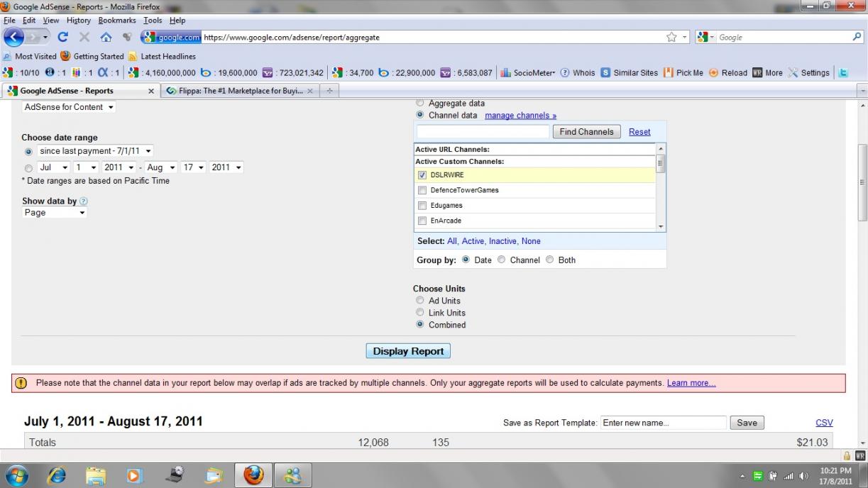This screenshot has width=868, height=488.
Task: Open a new tab with the plus button
Action: 330,91
